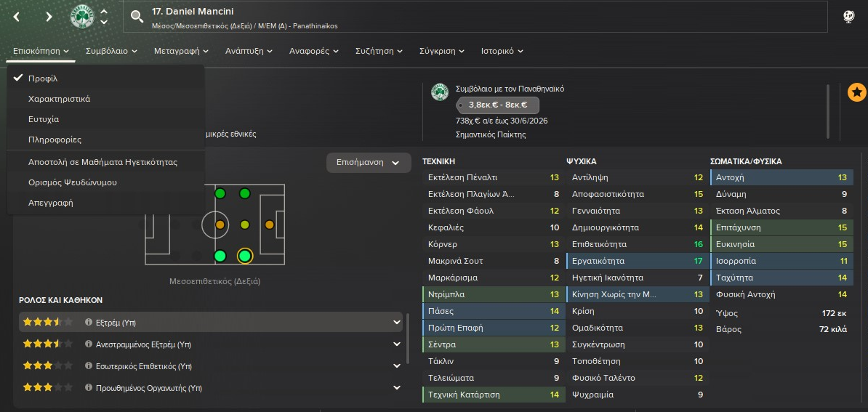Click the forward navigation arrow
868x412 pixels.
tap(49, 16)
